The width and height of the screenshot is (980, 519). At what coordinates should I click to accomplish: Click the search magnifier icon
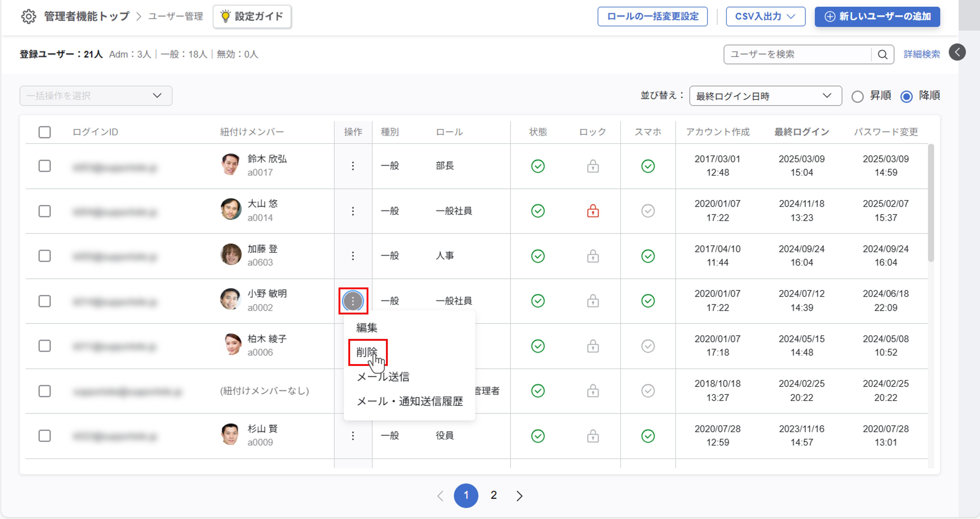[883, 54]
